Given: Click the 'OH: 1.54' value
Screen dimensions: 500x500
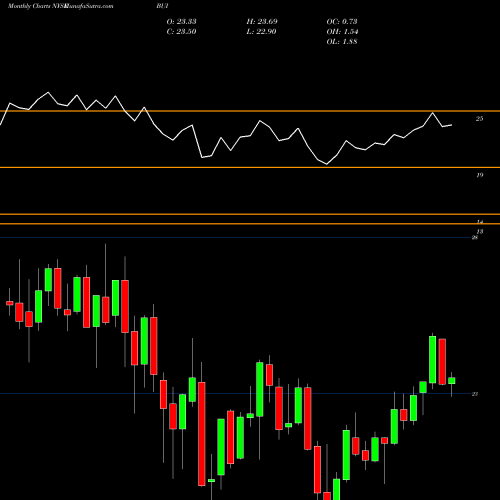Looking at the screenshot, I should coord(342,32).
